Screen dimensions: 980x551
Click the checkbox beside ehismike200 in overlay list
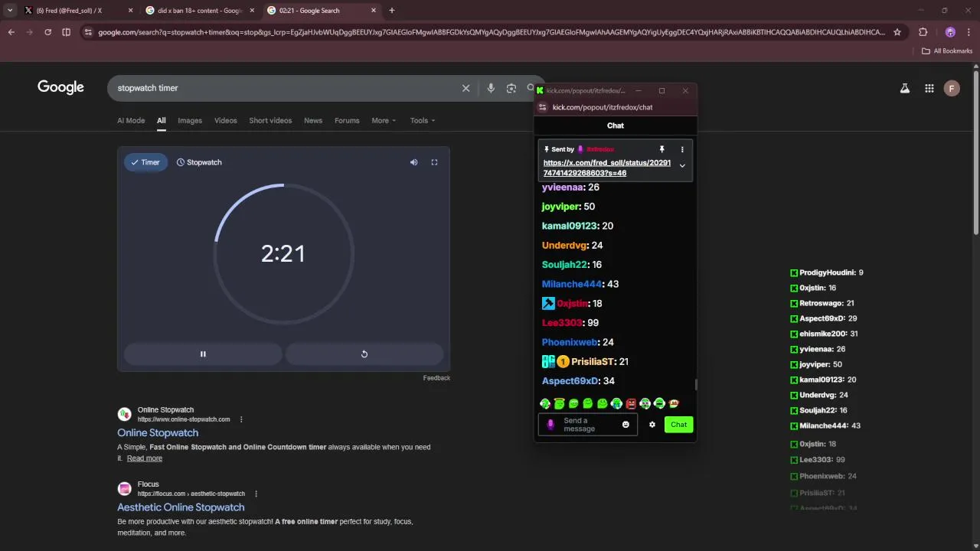click(794, 334)
